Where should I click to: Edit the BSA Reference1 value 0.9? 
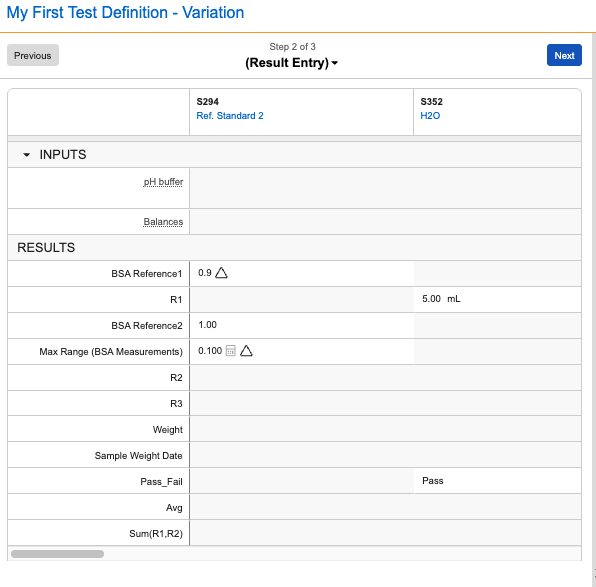point(301,273)
